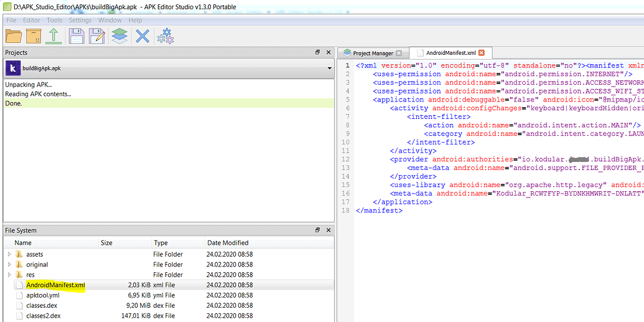This screenshot has height=322, width=644.
Task: Open settings with the gears toolbar icon
Action: click(165, 36)
